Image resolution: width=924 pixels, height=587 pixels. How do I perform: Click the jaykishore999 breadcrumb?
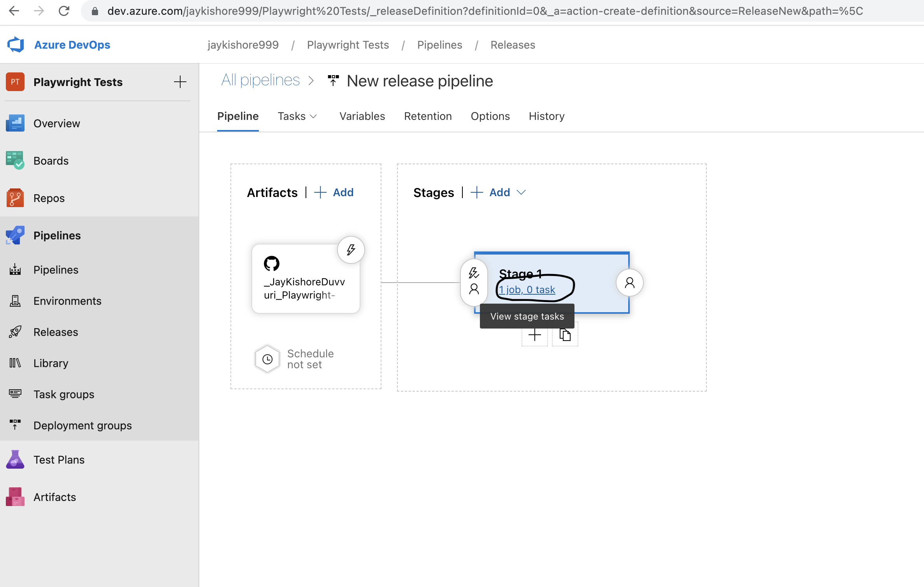[x=243, y=45]
